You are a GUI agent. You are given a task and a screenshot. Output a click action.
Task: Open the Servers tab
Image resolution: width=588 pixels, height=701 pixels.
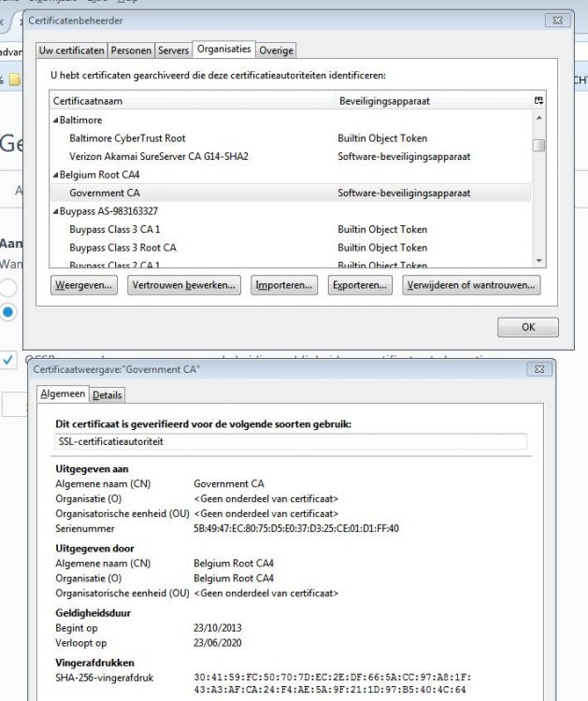tap(173, 50)
